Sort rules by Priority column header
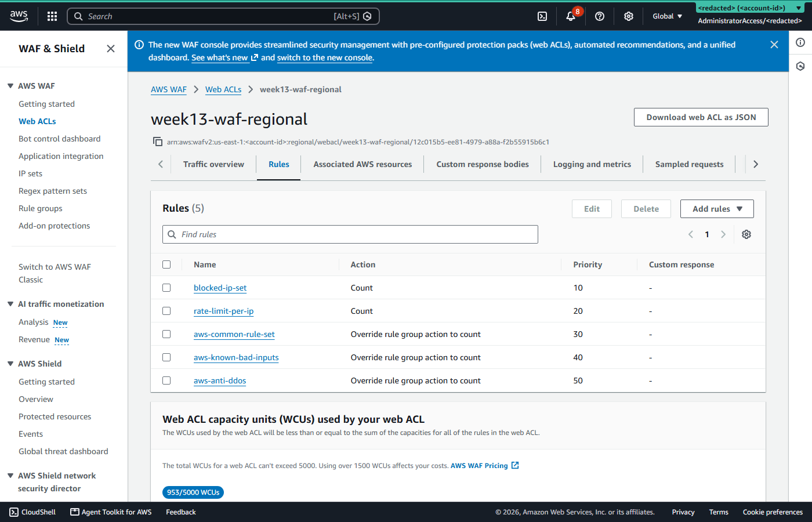Screen dimensions: 812x522 [588, 264]
